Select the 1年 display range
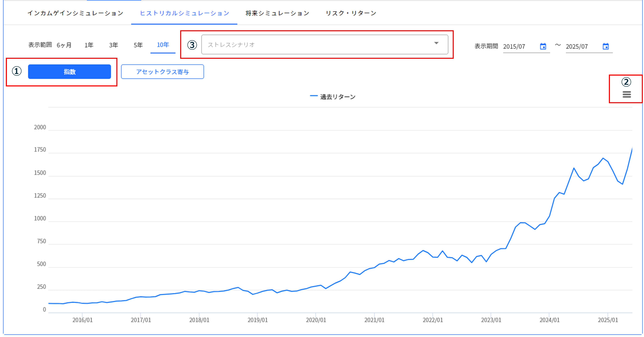Screen dimensions: 644x337 click(89, 45)
